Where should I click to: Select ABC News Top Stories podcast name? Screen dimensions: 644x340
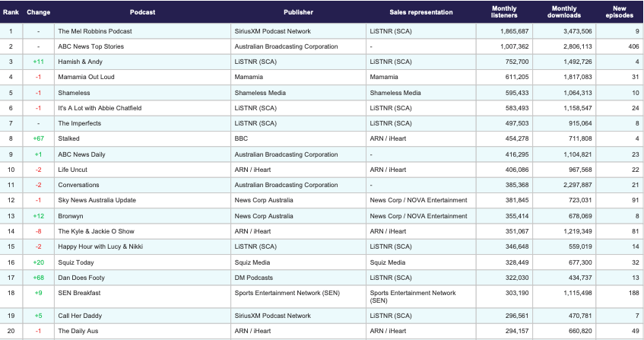pyautogui.click(x=90, y=46)
